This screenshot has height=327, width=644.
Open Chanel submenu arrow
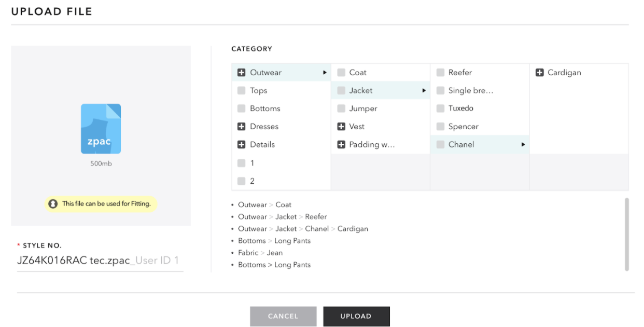(523, 145)
